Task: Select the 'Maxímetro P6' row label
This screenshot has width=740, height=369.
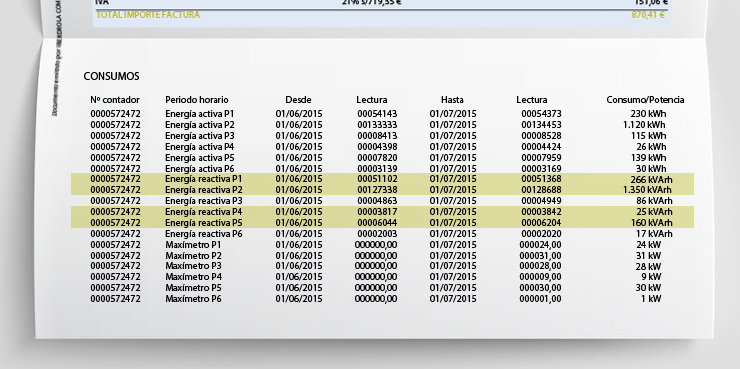Action: [x=193, y=299]
